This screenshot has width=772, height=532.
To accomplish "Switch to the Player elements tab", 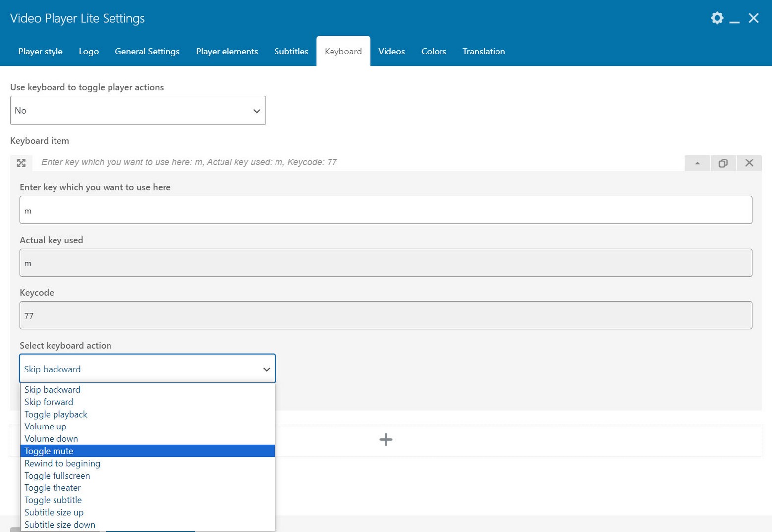I will (226, 52).
